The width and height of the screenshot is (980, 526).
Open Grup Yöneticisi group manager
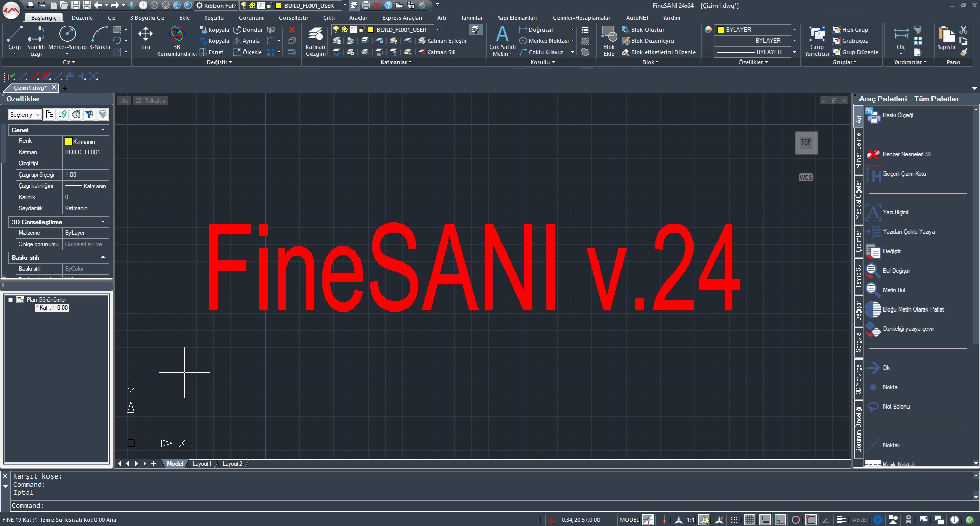(817, 40)
